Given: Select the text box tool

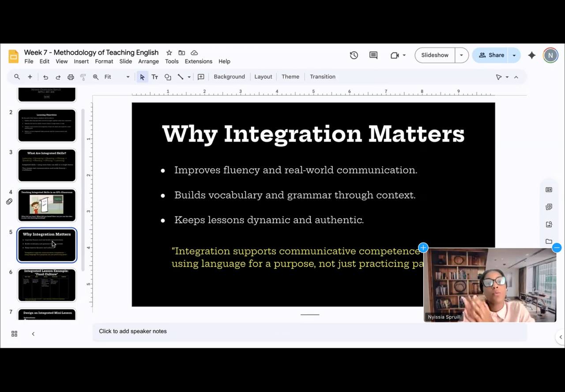Looking at the screenshot, I should pos(155,77).
